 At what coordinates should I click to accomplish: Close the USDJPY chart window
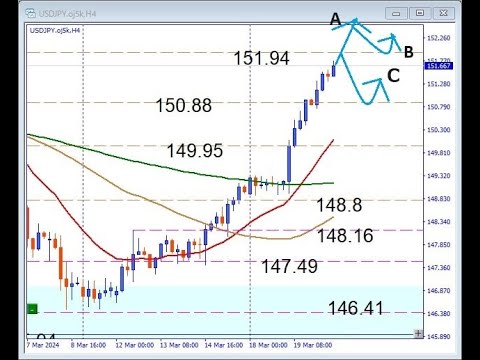[x=443, y=14]
